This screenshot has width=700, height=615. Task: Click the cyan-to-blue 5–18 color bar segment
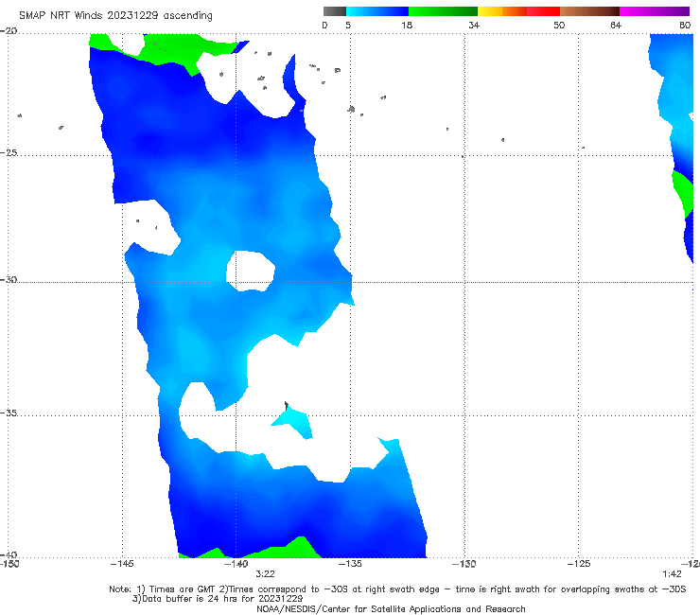[x=377, y=11]
